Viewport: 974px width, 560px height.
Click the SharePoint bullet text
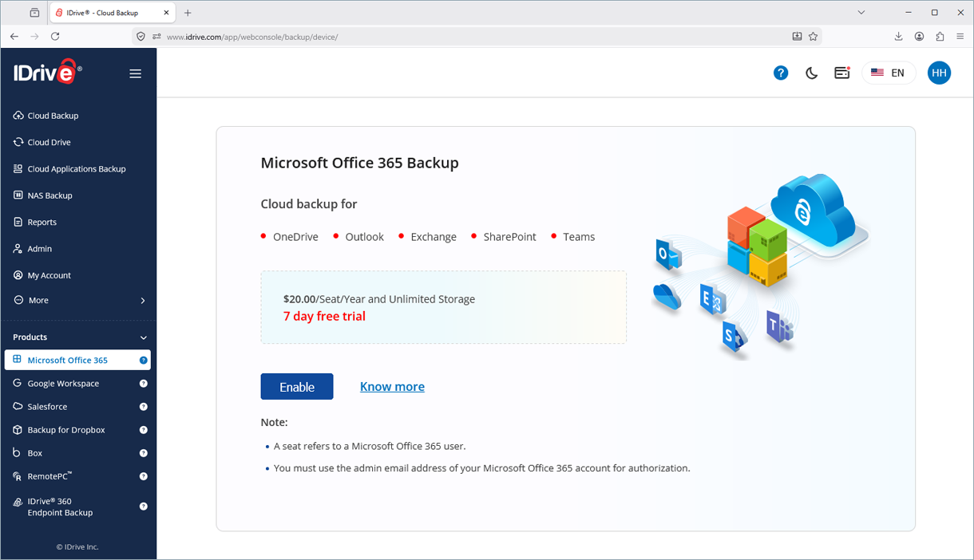(509, 237)
